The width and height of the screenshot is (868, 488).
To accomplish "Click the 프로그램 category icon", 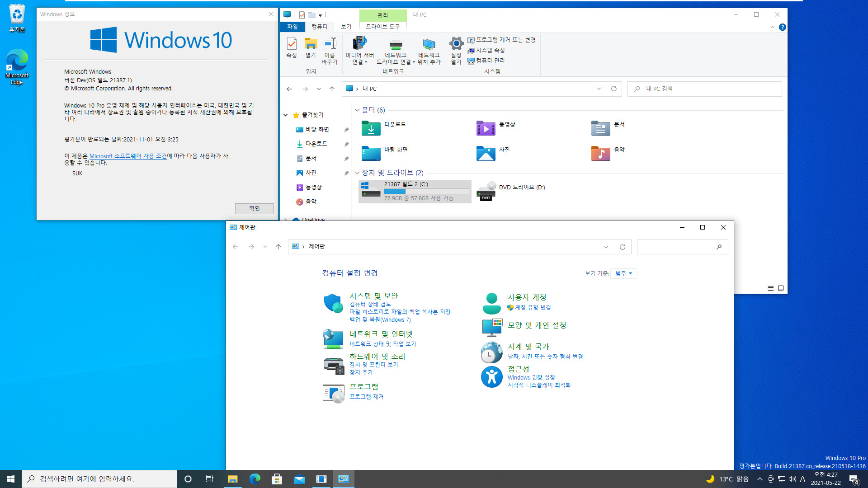I will tap(334, 394).
